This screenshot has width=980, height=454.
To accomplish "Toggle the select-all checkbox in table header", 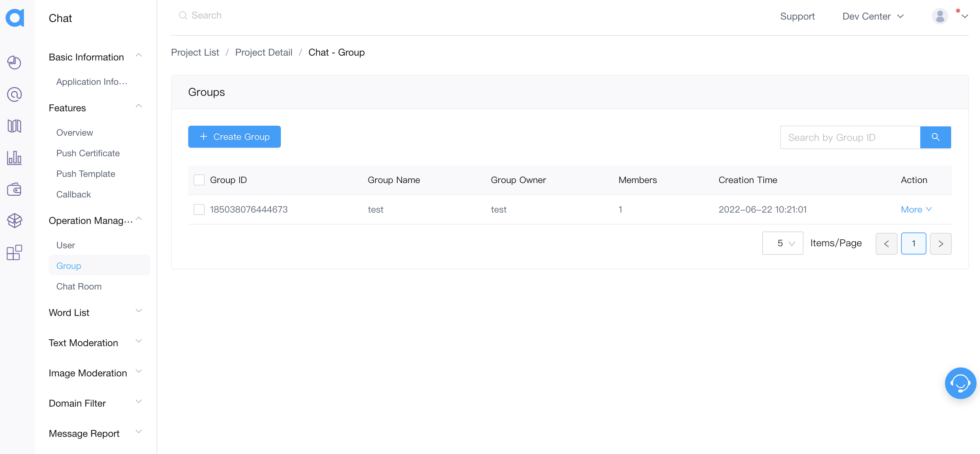I will pos(200,180).
